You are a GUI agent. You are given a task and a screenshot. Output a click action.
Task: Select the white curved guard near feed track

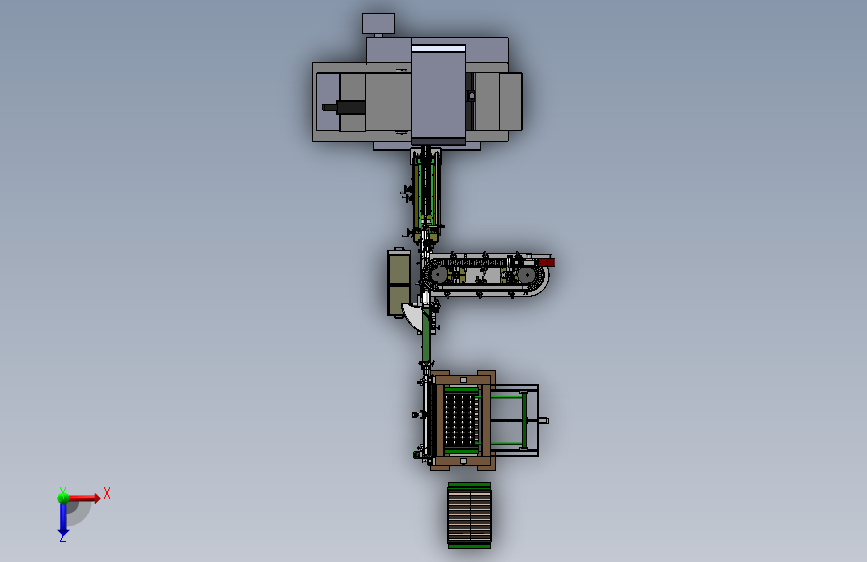(412, 317)
